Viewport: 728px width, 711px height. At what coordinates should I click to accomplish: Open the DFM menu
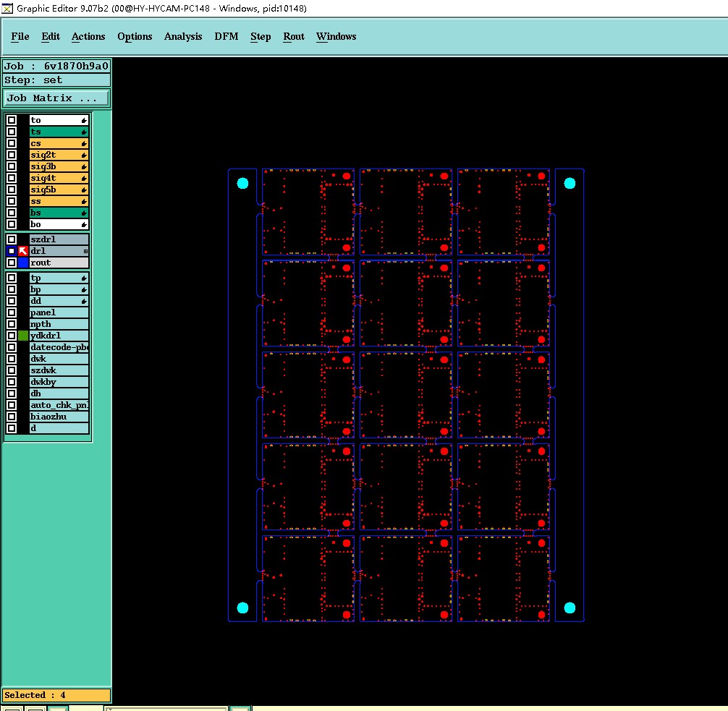226,37
